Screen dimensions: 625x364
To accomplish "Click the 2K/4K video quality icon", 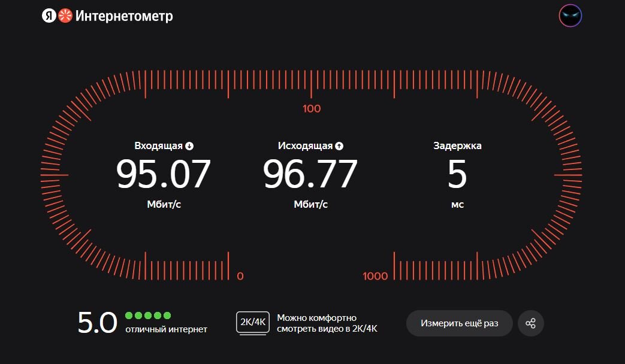I will 253,323.
